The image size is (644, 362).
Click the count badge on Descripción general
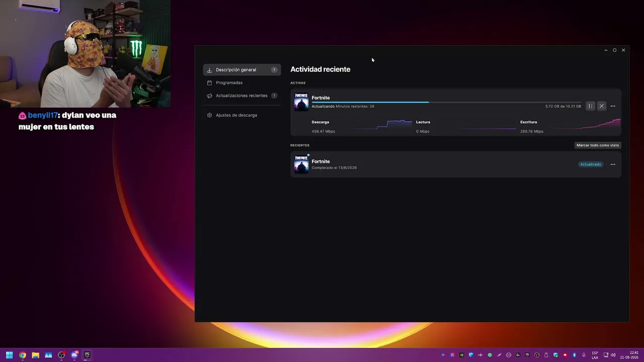[x=274, y=70]
